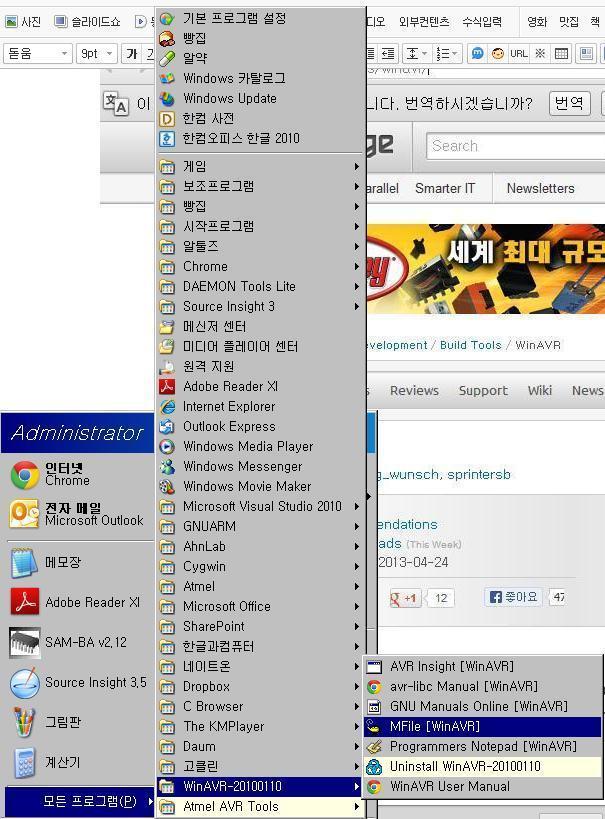Click Internet Explorer icon
Screen dimensions: 605x819
coord(167,406)
